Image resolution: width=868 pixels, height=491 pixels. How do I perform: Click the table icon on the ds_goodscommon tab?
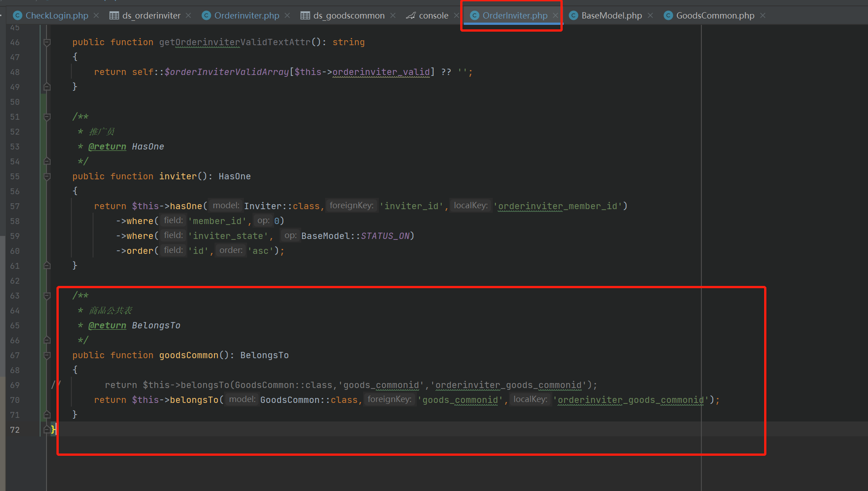(304, 15)
